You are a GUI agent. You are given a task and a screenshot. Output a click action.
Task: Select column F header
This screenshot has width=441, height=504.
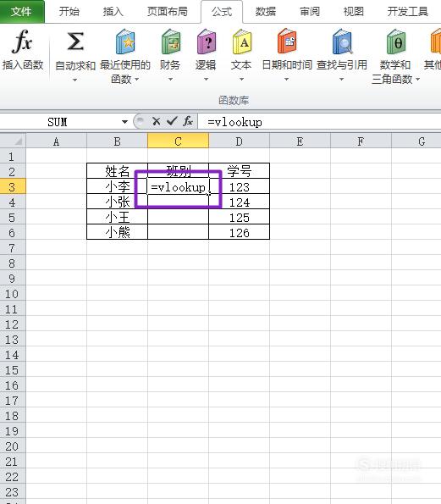pos(361,141)
